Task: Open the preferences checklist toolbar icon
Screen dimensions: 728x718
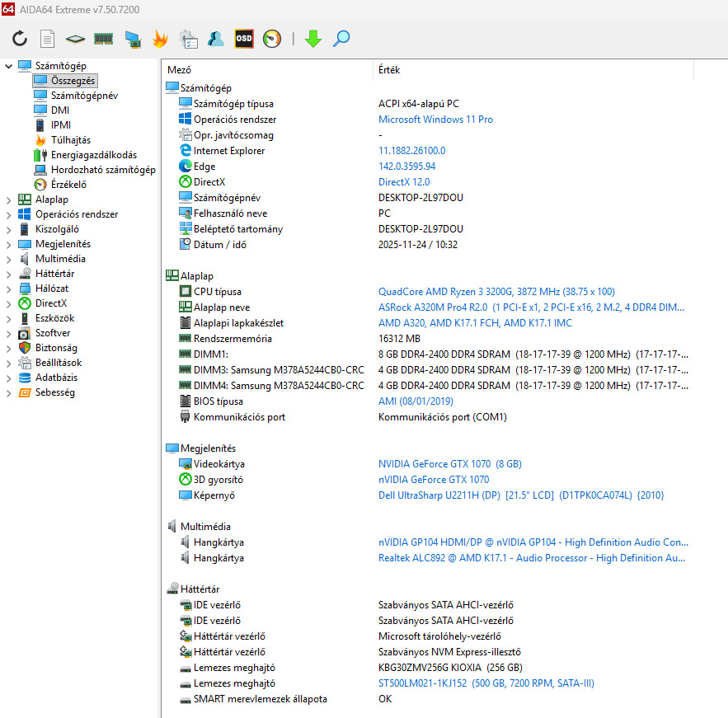Action: point(189,39)
